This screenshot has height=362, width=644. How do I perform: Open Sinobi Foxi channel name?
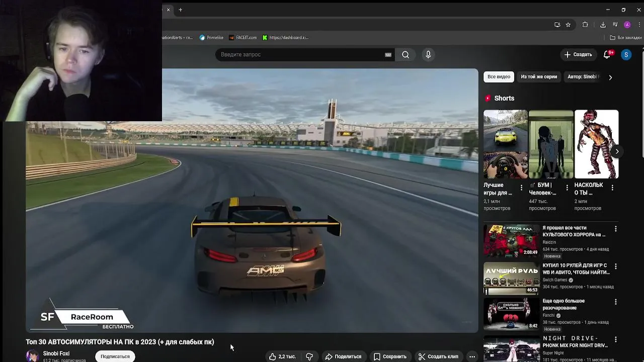click(x=56, y=353)
